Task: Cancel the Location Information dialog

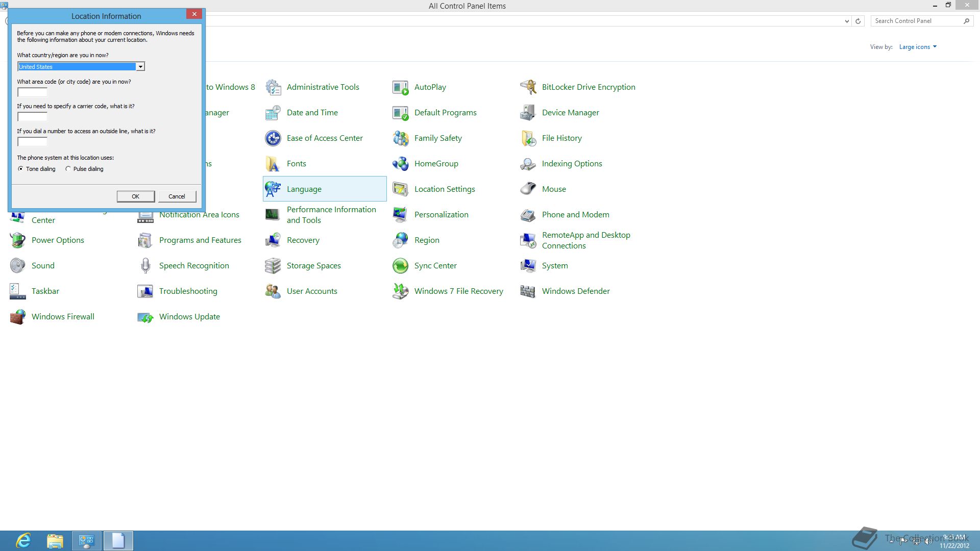Action: click(x=177, y=196)
